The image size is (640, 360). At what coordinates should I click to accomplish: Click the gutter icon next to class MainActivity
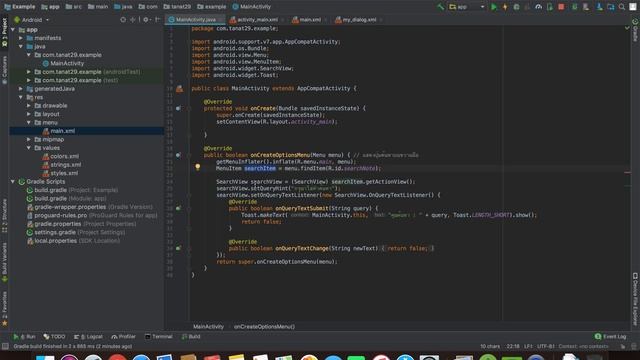tap(180, 89)
